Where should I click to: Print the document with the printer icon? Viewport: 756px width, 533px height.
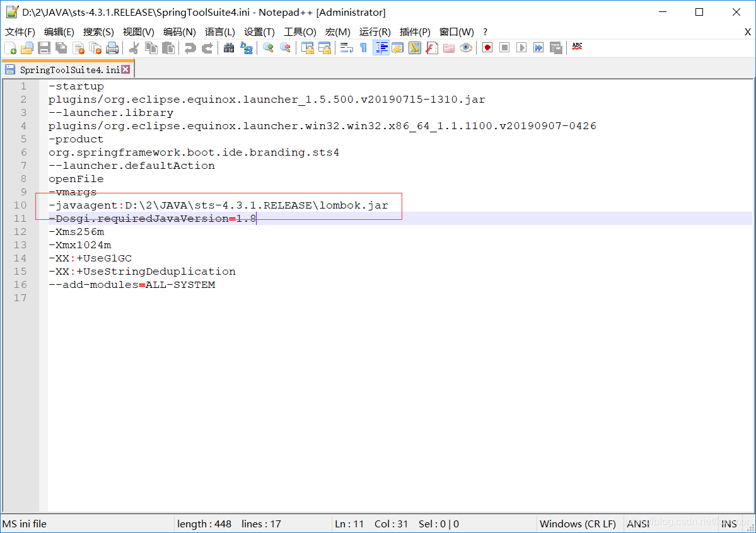(x=112, y=48)
